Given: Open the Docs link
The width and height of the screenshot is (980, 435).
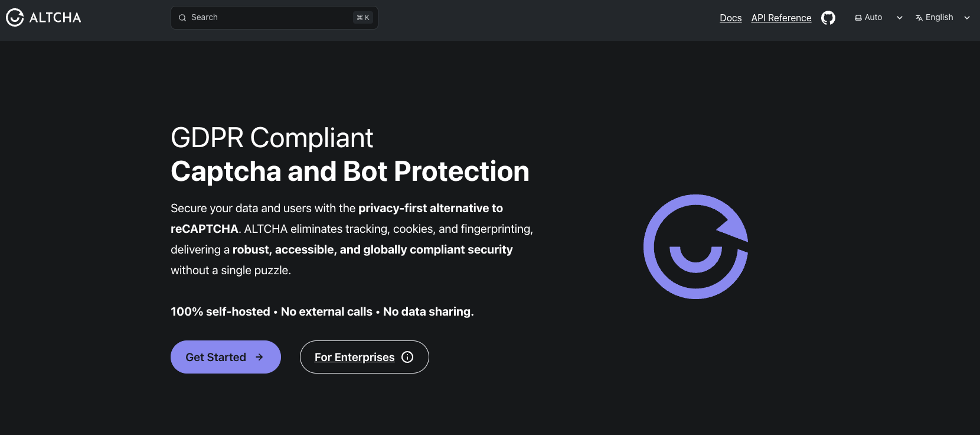Looking at the screenshot, I should [x=731, y=18].
